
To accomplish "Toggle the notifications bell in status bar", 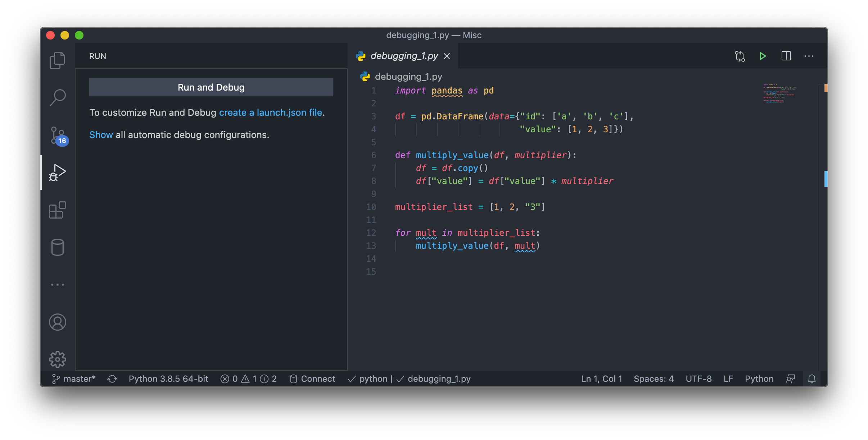I will coord(812,379).
